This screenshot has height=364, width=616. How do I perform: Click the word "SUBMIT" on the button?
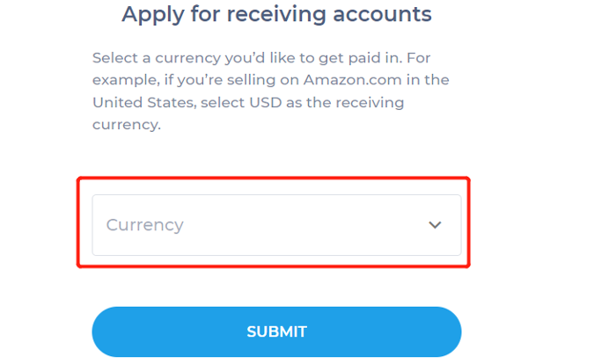(x=276, y=331)
